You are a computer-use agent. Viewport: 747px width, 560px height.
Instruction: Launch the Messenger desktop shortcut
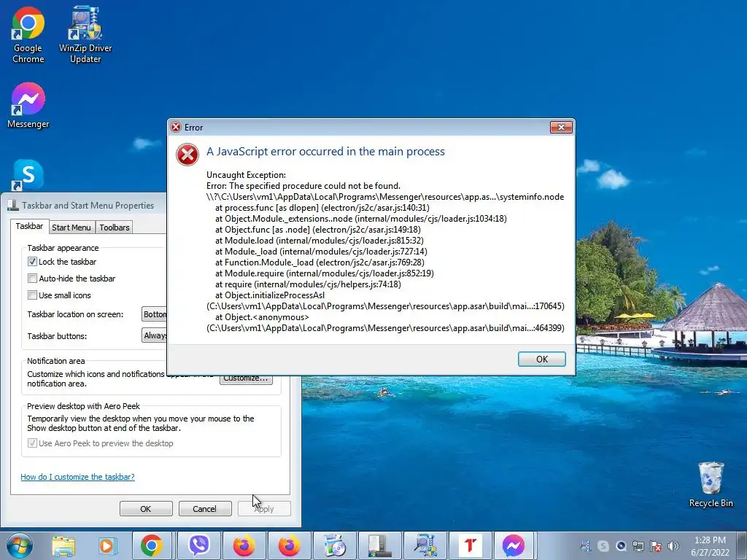tap(28, 106)
